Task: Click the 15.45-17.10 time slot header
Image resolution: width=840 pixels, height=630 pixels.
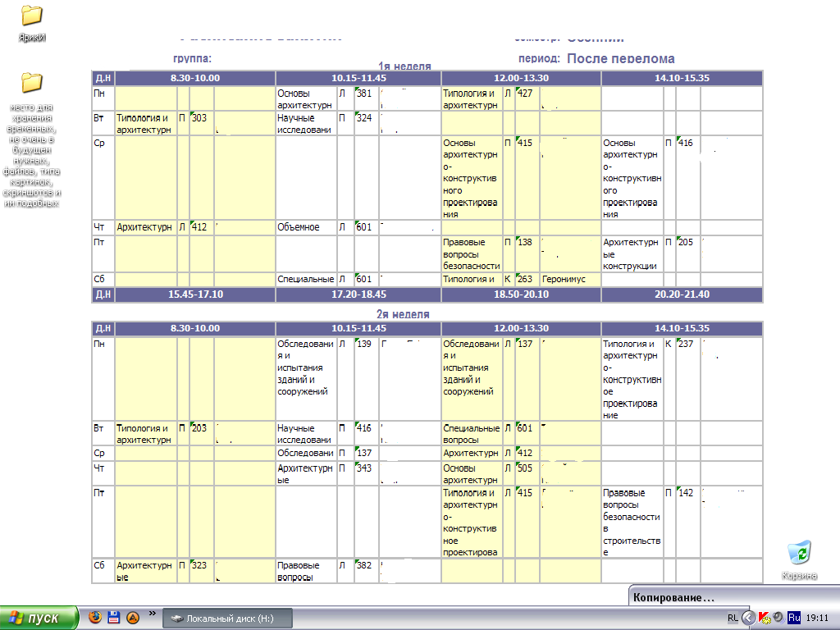Action: [195, 294]
